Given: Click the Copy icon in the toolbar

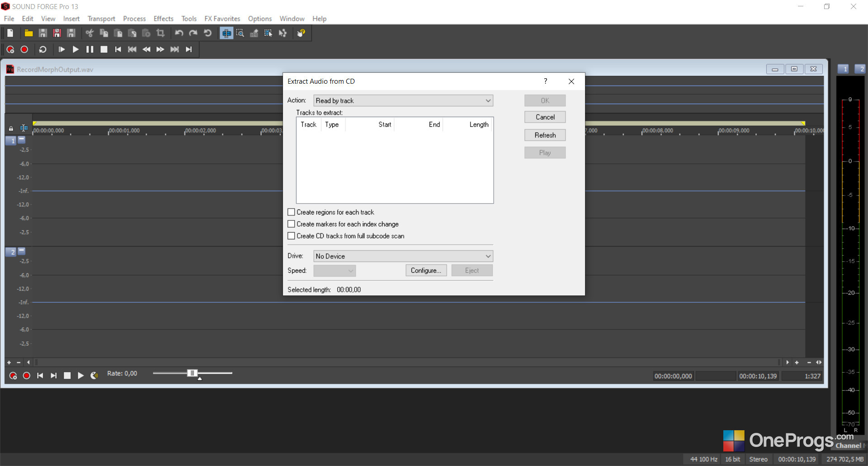Looking at the screenshot, I should coord(104,33).
